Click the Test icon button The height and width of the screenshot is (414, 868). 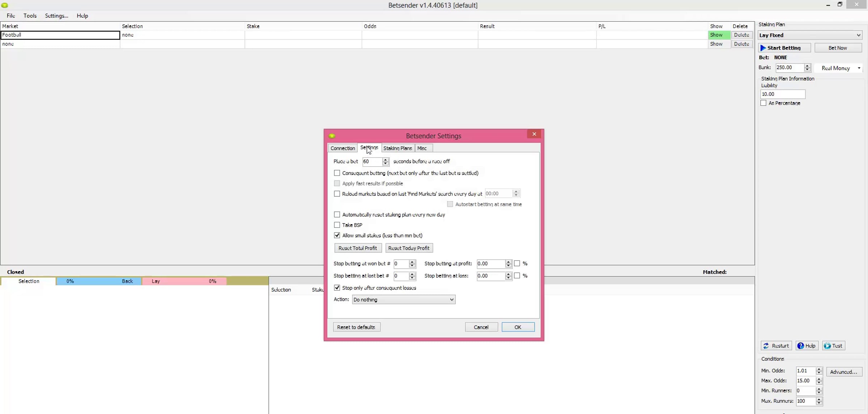(x=827, y=346)
